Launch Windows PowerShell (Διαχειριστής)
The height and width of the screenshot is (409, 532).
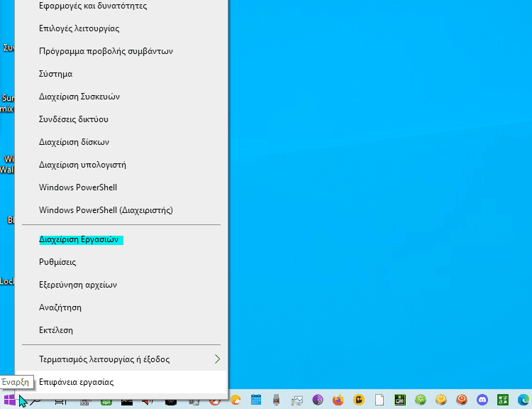pos(121,210)
